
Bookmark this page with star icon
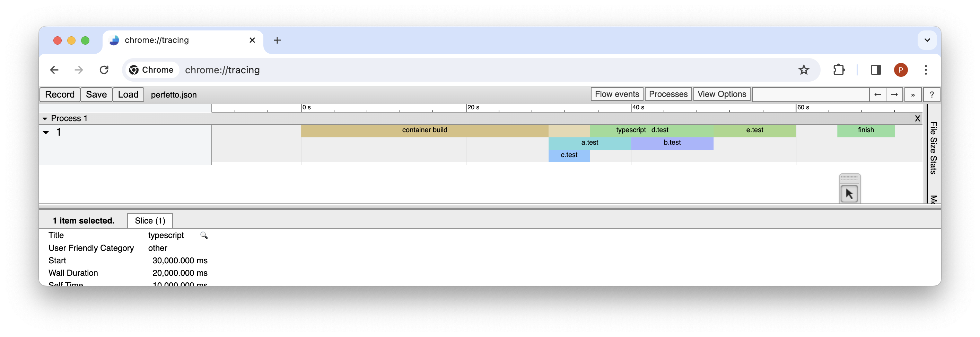804,70
